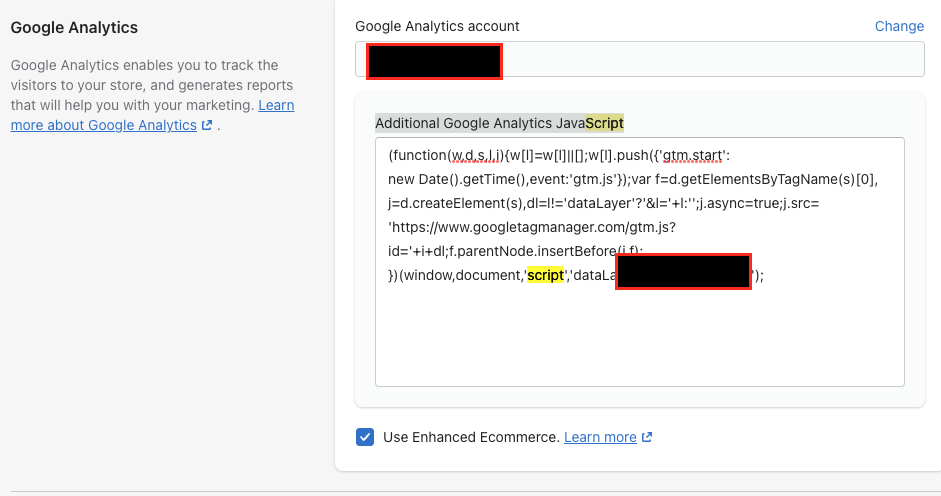
Task: Click the highlighted 'script' word in code
Action: [546, 275]
